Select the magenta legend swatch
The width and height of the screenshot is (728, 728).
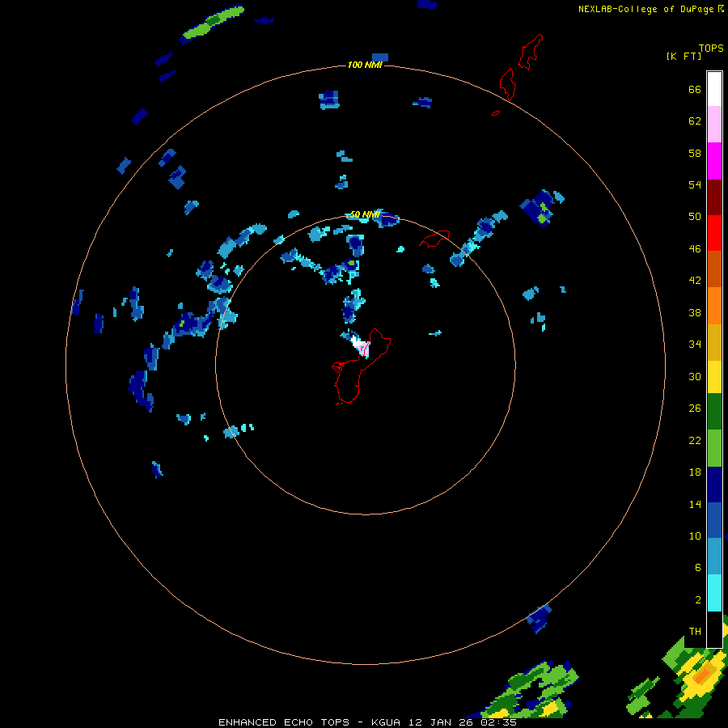tap(714, 161)
